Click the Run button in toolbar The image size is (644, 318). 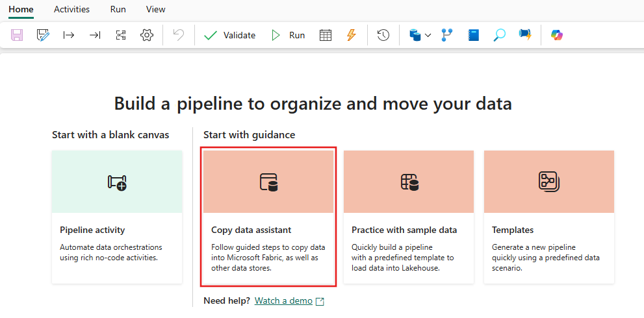[x=288, y=35]
